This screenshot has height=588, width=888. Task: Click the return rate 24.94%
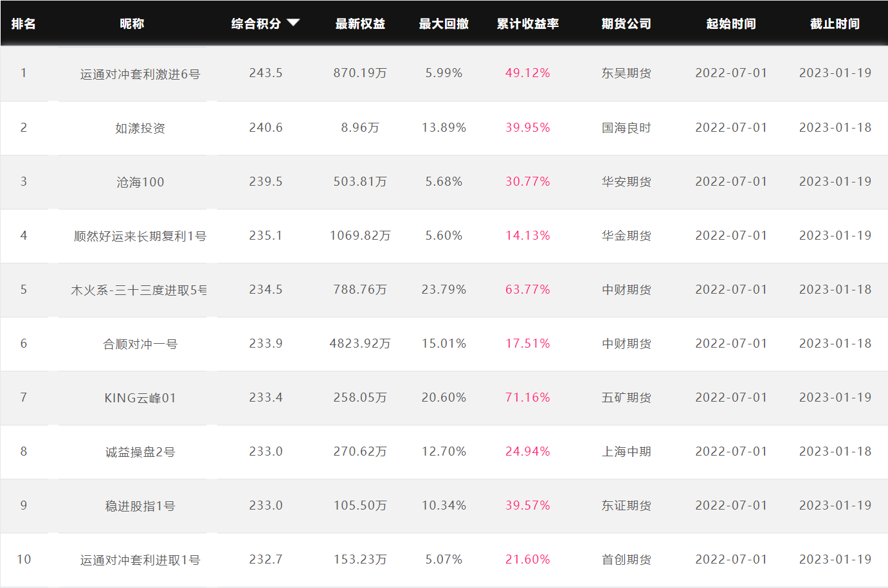[528, 451]
